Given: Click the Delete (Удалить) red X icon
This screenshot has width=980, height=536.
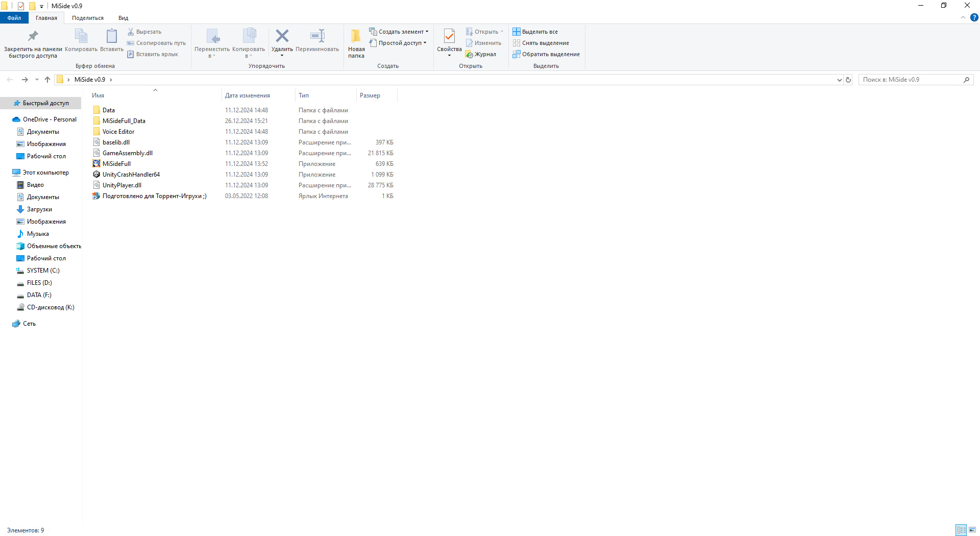Looking at the screenshot, I should coord(282,36).
